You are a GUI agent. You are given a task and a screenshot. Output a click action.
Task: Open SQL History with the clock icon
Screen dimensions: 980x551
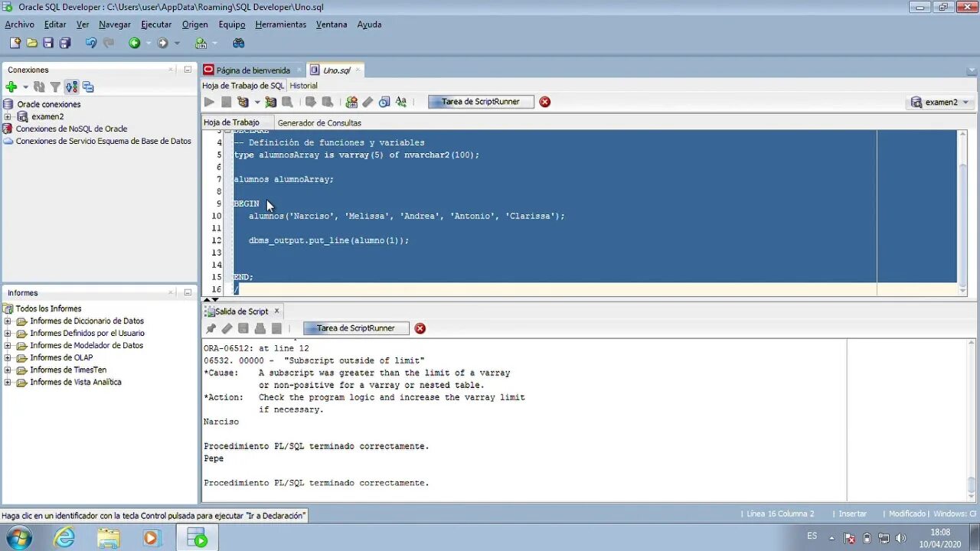coord(384,102)
